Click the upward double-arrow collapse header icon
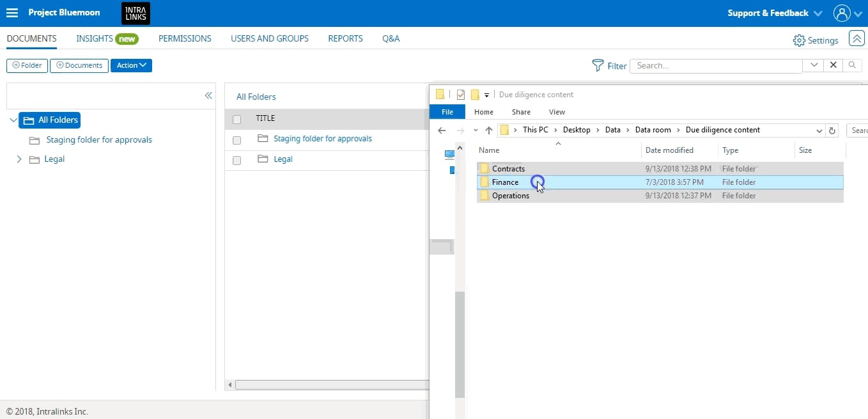Screen dimensions: 868x419 click(856, 38)
